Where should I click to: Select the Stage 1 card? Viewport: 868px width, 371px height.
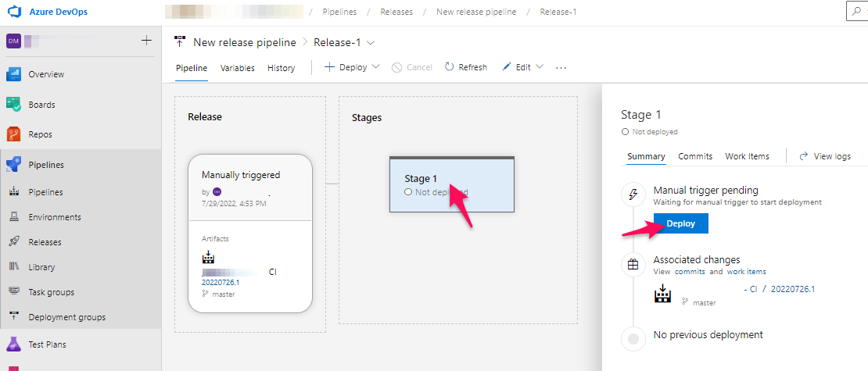(x=452, y=184)
